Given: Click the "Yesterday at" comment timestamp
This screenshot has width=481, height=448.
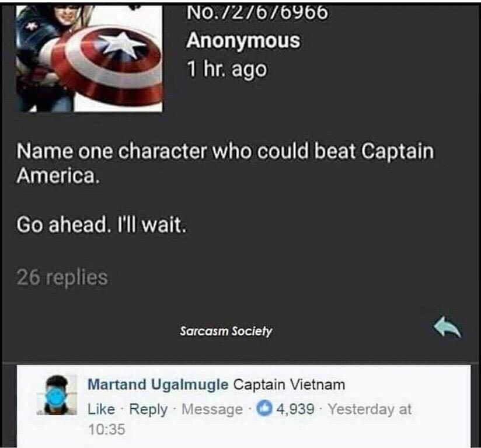Looking at the screenshot, I should pyautogui.click(x=370, y=409).
